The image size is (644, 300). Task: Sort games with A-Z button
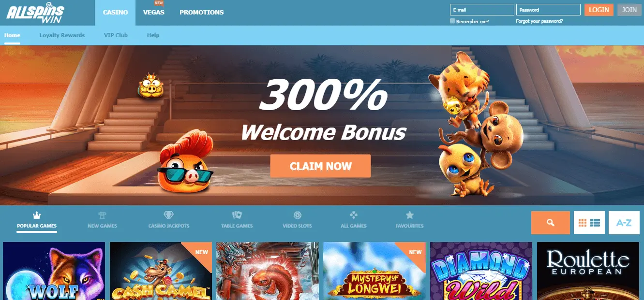click(624, 223)
